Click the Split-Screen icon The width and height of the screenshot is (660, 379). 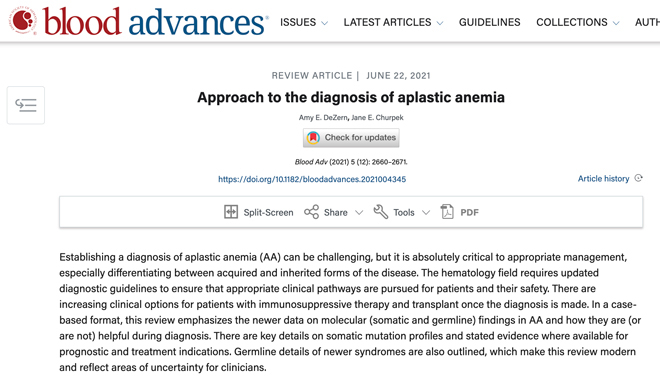(231, 212)
